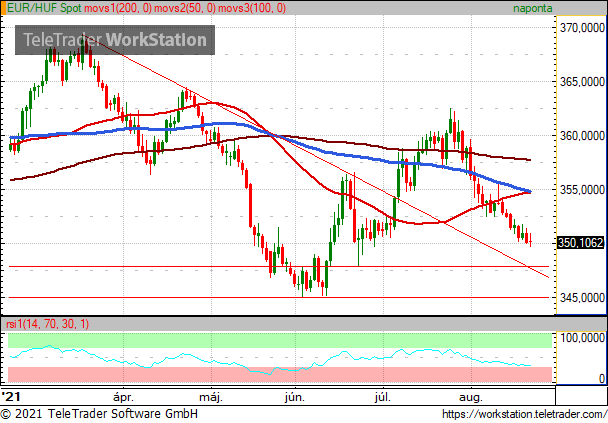Select the rsi1(14, 70, 30, 1) indicator label
The height and width of the screenshot is (423, 608).
pos(47,324)
